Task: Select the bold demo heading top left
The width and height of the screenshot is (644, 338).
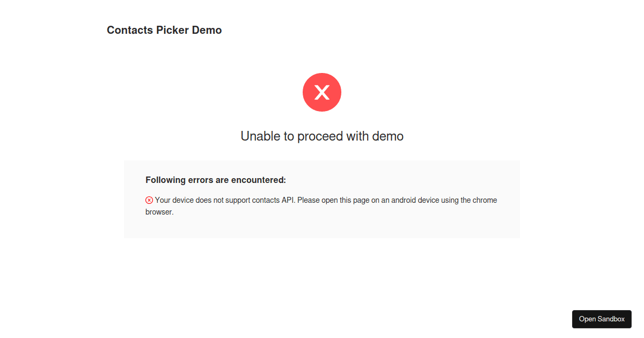Action: click(x=164, y=30)
